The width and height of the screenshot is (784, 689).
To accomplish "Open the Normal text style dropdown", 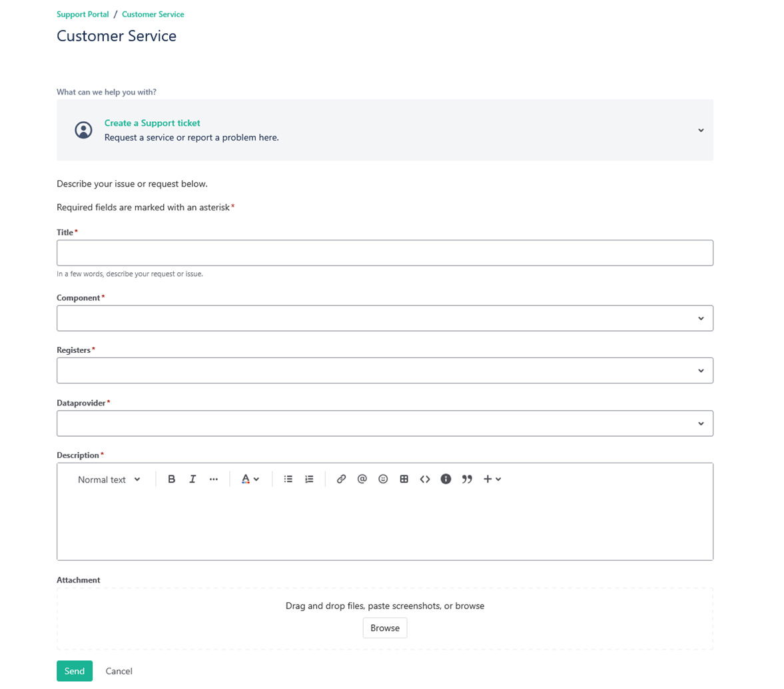I will click(109, 479).
